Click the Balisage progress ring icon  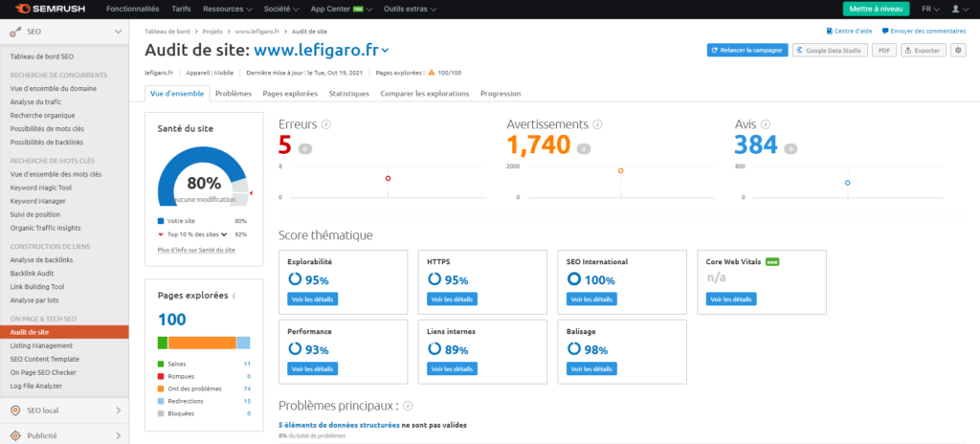pos(574,348)
